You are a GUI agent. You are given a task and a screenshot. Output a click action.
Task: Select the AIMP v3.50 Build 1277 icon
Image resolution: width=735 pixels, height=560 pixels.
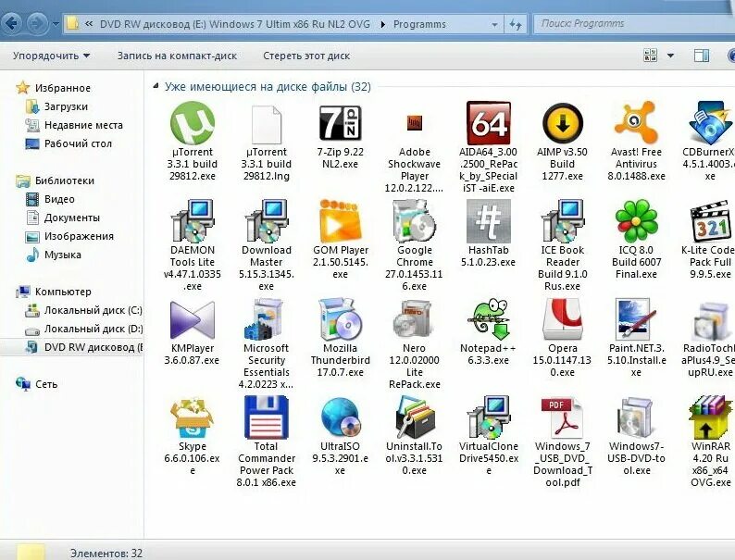click(x=563, y=124)
